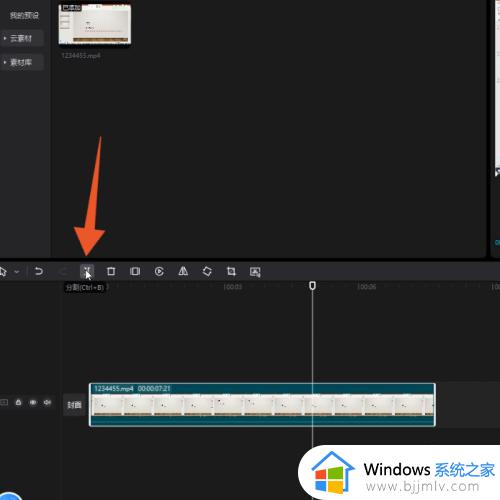Click the 00:06 mark on timeline ruler
The width and height of the screenshot is (500, 500).
pos(366,287)
